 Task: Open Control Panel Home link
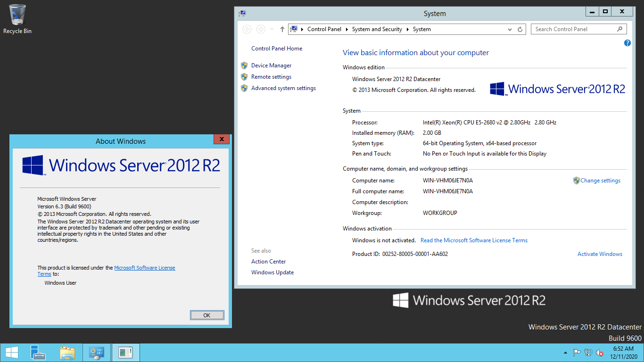pyautogui.click(x=277, y=49)
